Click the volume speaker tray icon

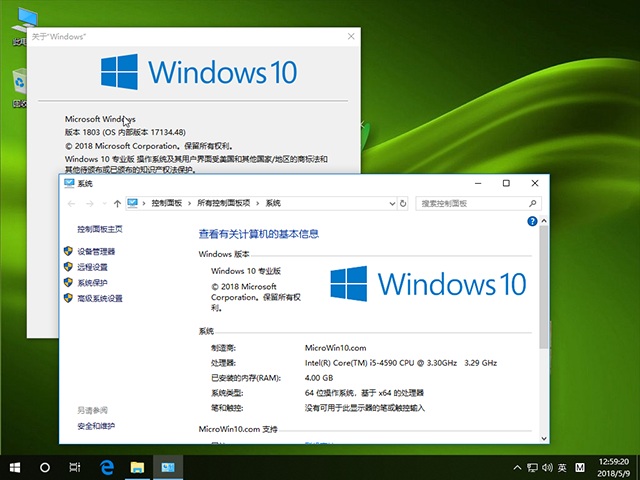pyautogui.click(x=547, y=467)
